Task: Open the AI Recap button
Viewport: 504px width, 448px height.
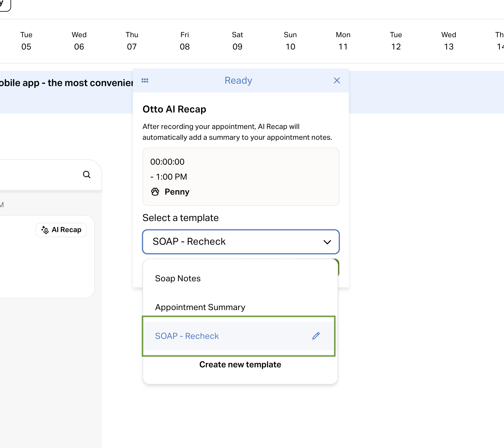Action: click(61, 230)
